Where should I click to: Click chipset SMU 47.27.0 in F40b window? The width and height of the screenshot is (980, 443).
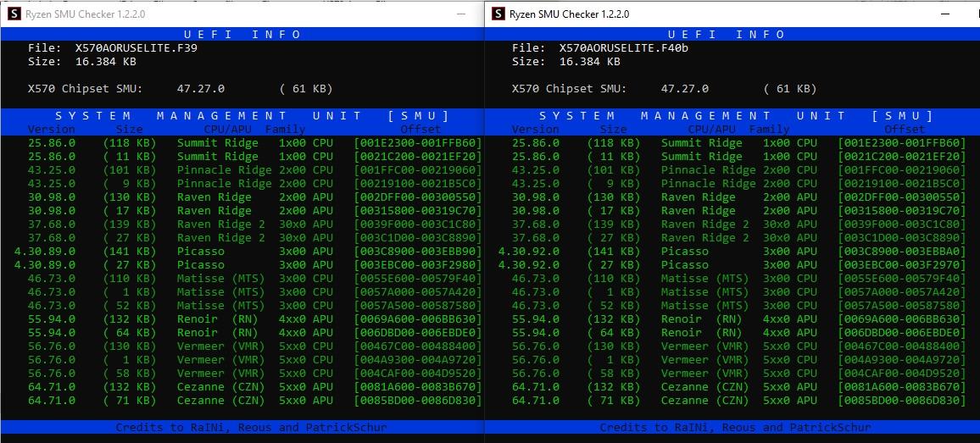685,89
